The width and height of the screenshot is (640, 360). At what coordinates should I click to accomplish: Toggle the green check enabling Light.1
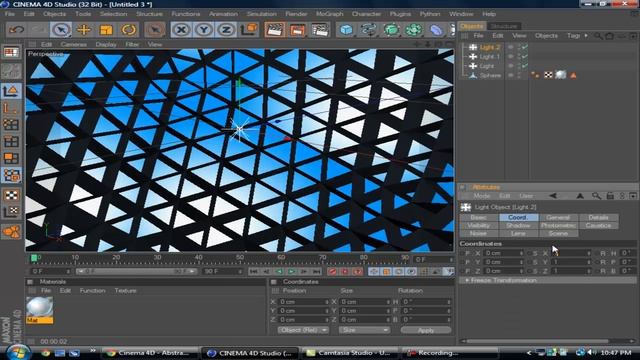coord(525,56)
